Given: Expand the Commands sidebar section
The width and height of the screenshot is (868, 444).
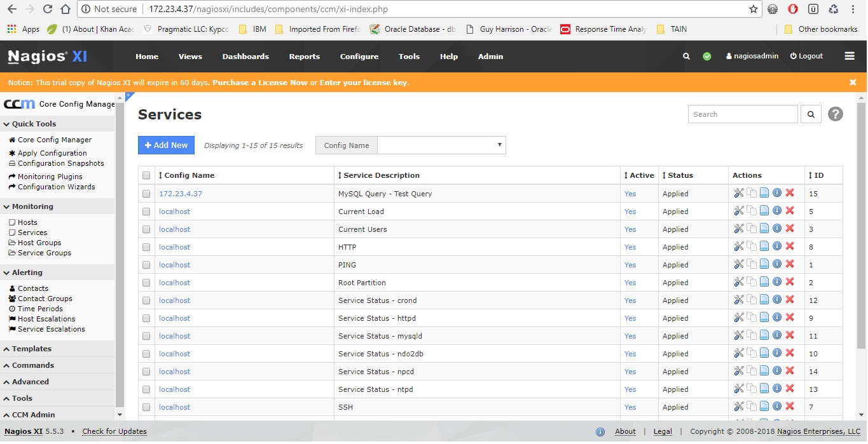Looking at the screenshot, I should pos(57,365).
